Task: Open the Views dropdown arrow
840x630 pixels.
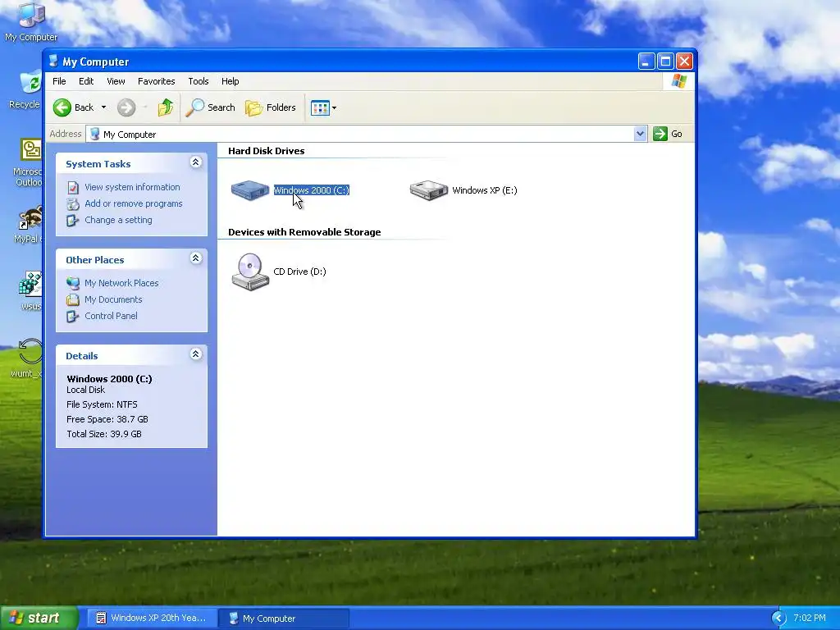Action: (x=335, y=107)
